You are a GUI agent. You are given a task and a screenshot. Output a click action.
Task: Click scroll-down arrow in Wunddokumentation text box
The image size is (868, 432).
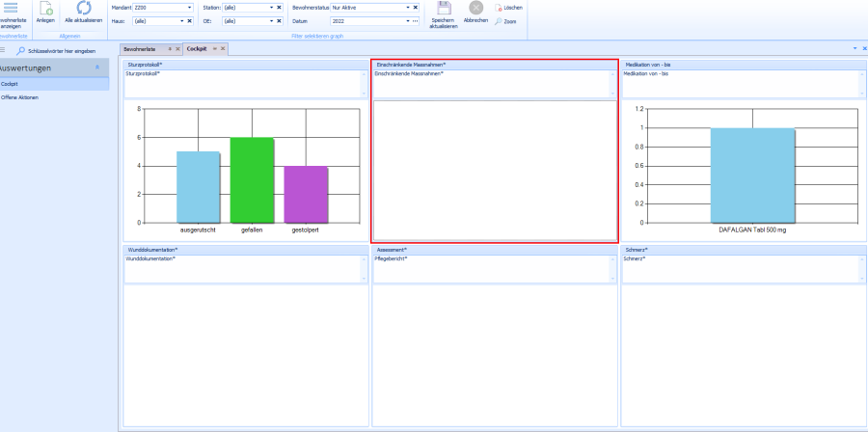[364, 279]
